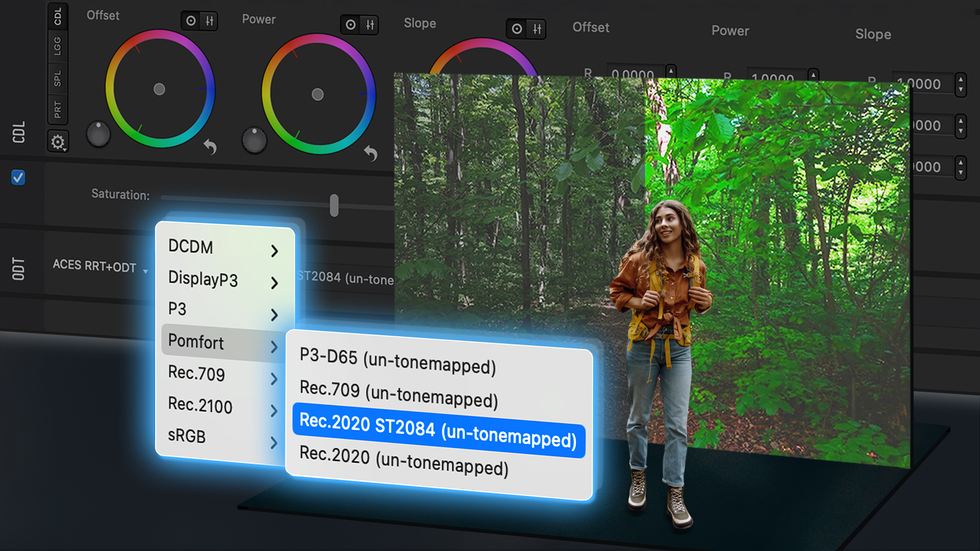This screenshot has height=551, width=980.
Task: Select sliders view icon for Slope
Action: pyautogui.click(x=537, y=29)
